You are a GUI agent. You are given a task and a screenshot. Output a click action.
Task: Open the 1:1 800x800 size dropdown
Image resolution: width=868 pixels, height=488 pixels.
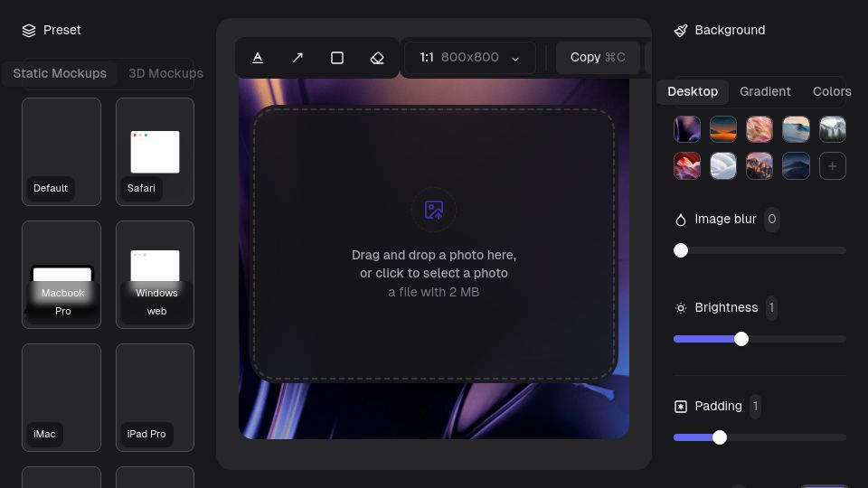470,58
